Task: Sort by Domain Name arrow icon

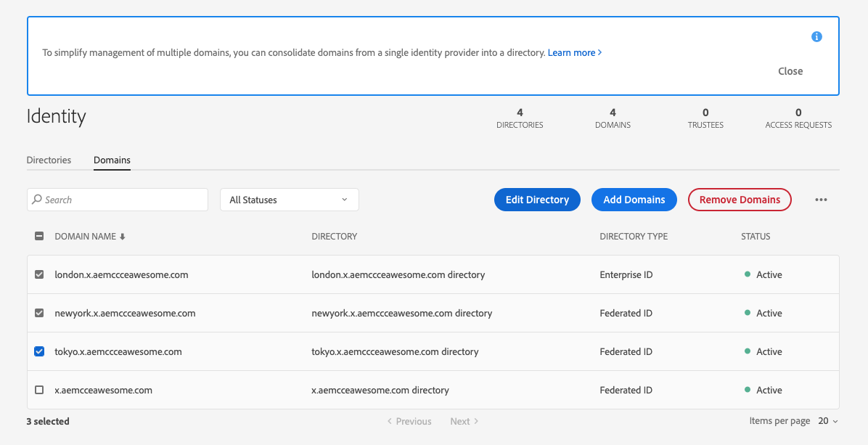Action: (123, 237)
